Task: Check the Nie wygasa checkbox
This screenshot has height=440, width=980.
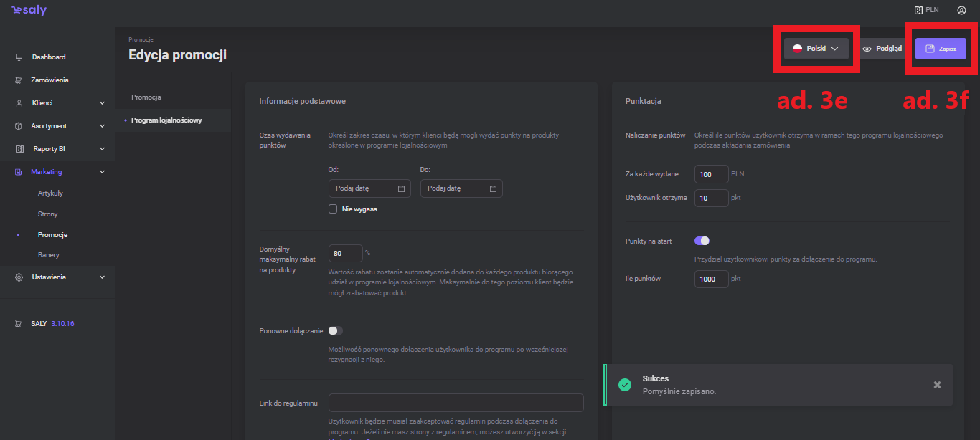Action: click(333, 209)
